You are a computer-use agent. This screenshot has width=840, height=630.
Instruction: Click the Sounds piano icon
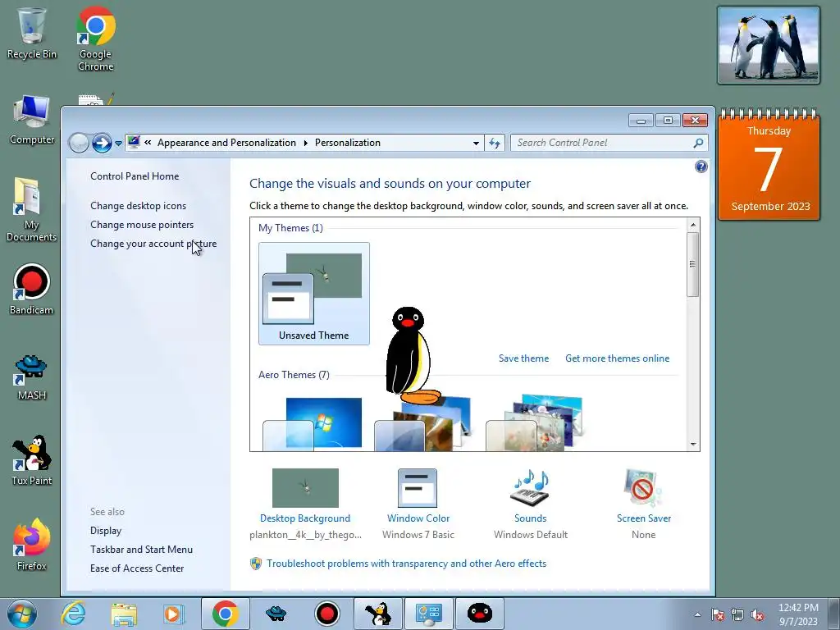530,487
